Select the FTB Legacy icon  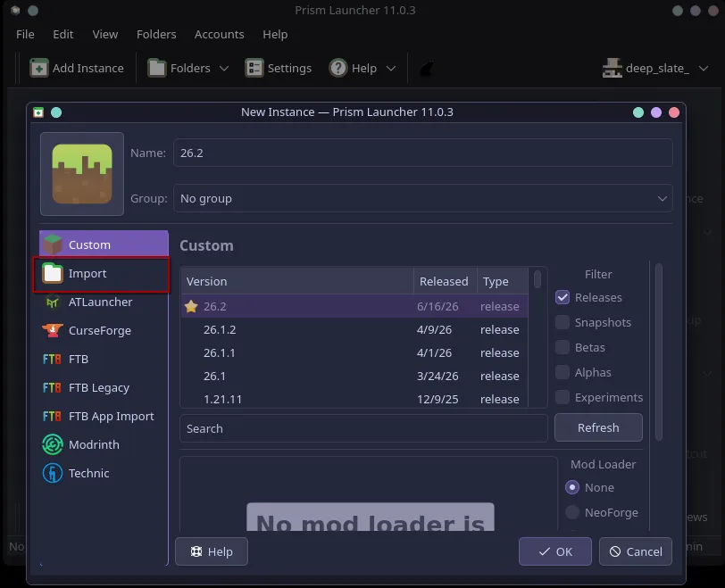52,387
